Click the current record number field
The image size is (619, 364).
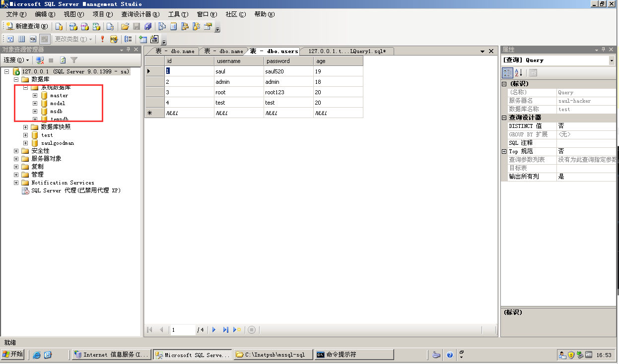(x=182, y=330)
